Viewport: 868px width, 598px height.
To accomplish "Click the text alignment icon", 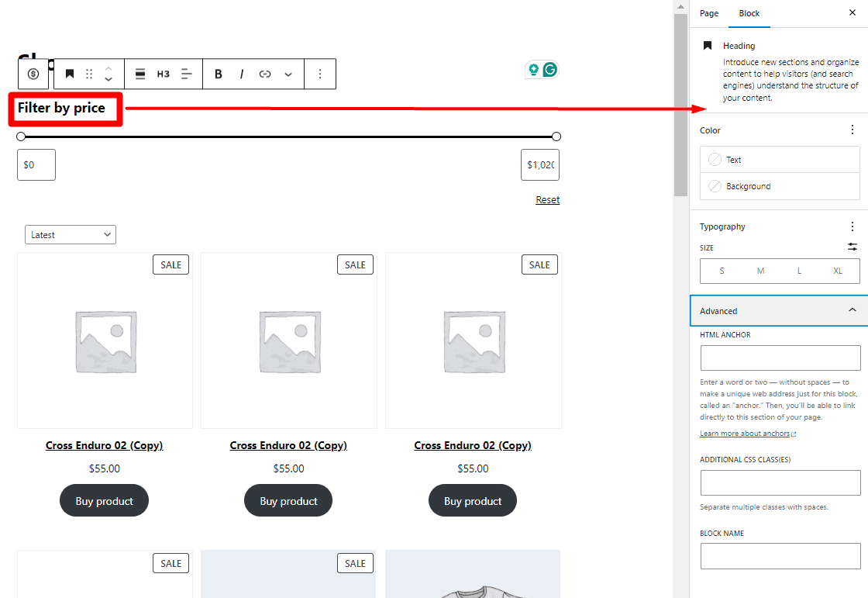I will click(x=186, y=74).
